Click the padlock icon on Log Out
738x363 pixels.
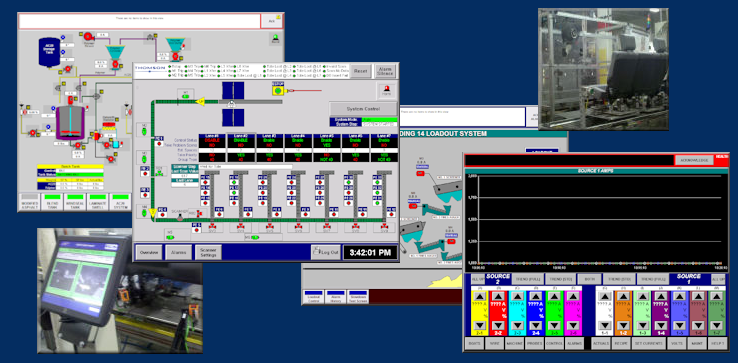(x=317, y=251)
